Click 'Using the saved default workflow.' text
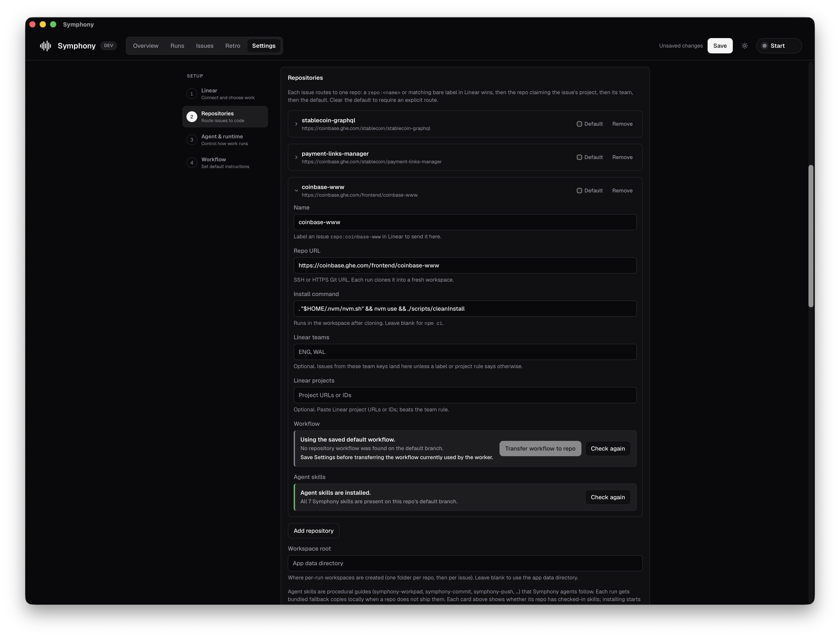Viewport: 840px width, 638px height. pyautogui.click(x=347, y=440)
